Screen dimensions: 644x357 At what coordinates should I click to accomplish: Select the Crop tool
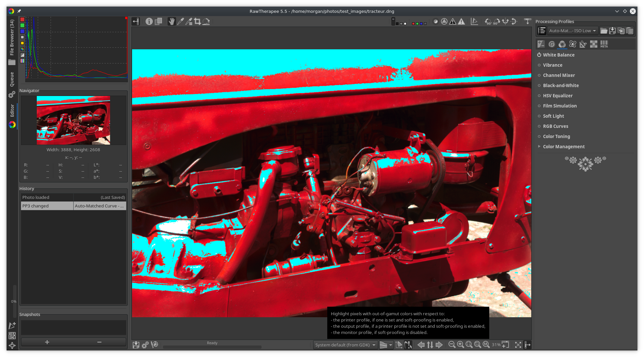197,22
